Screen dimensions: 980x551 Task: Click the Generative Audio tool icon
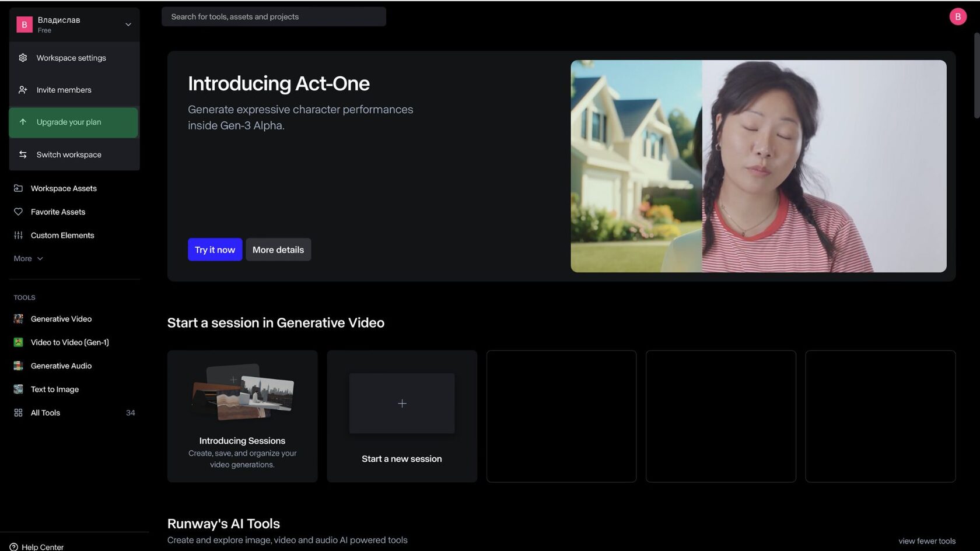(x=18, y=366)
